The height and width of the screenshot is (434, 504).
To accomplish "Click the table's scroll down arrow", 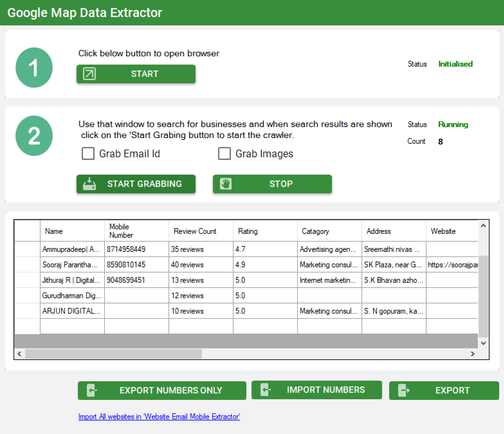I will 483,343.
